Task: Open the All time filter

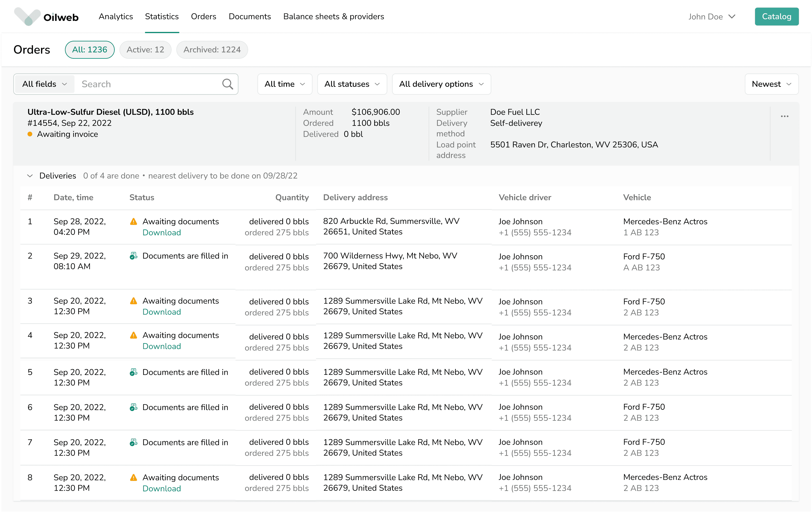Action: tap(285, 84)
